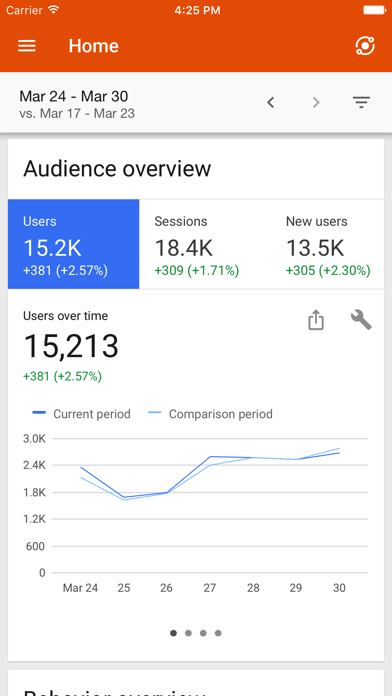Select the Users metric tab
Image resolution: width=392 pixels, height=696 pixels.
74,244
